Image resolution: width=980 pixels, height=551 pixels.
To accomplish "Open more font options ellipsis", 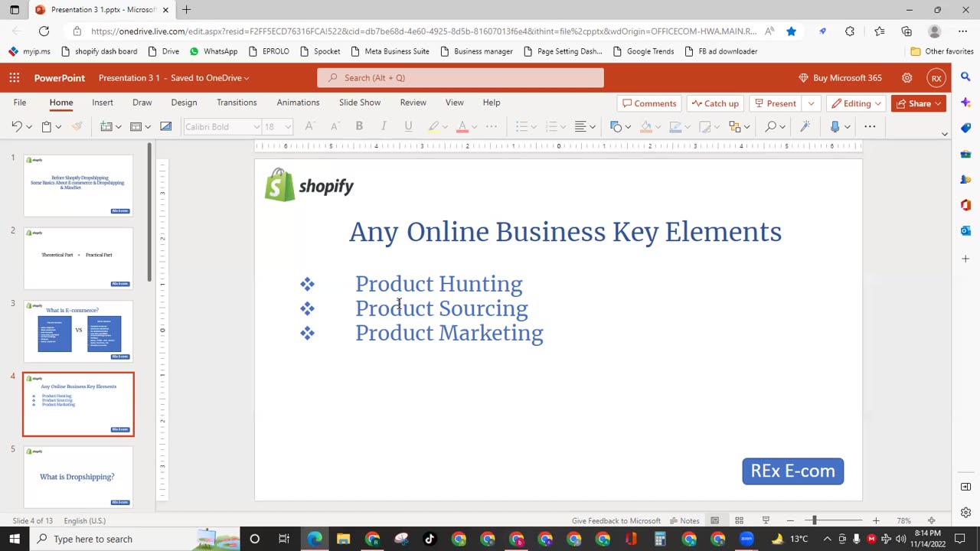I will (492, 126).
